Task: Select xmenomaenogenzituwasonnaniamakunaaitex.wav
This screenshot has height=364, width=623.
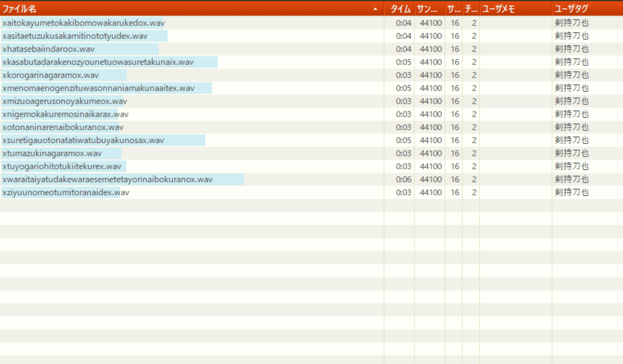Action: tap(99, 88)
